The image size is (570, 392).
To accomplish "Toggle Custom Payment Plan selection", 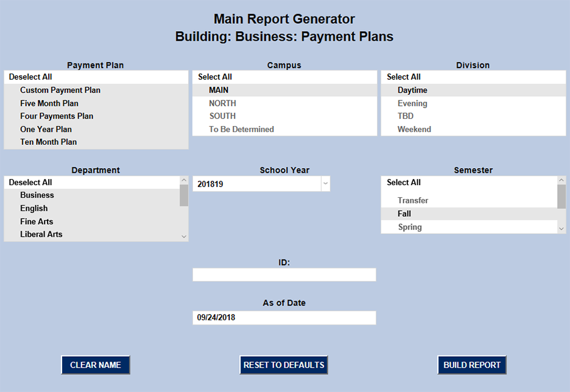I will click(60, 90).
